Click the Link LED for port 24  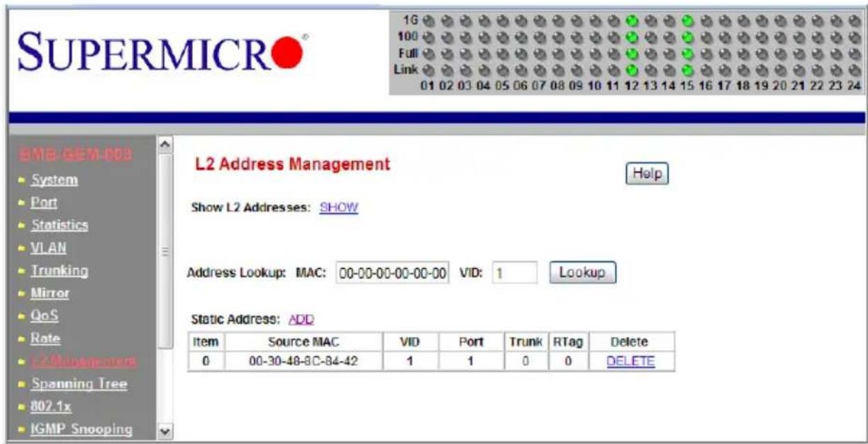click(x=854, y=69)
